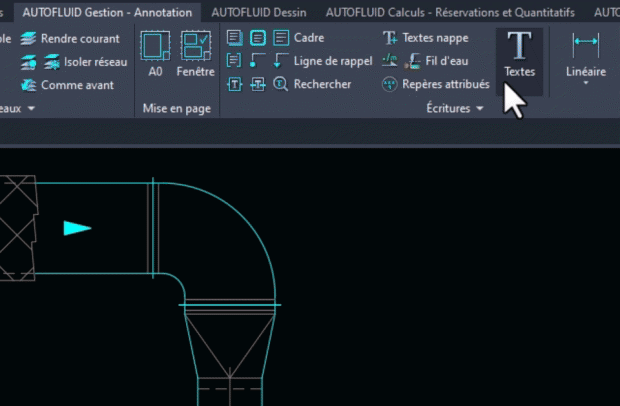Click the Repères attribués circular icon
This screenshot has height=406, width=620.
(389, 84)
